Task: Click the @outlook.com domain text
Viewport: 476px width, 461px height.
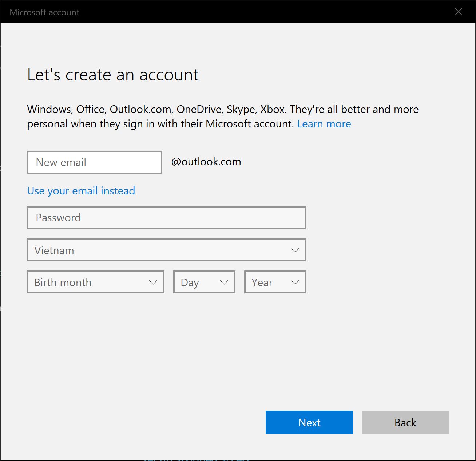Action: pos(206,162)
